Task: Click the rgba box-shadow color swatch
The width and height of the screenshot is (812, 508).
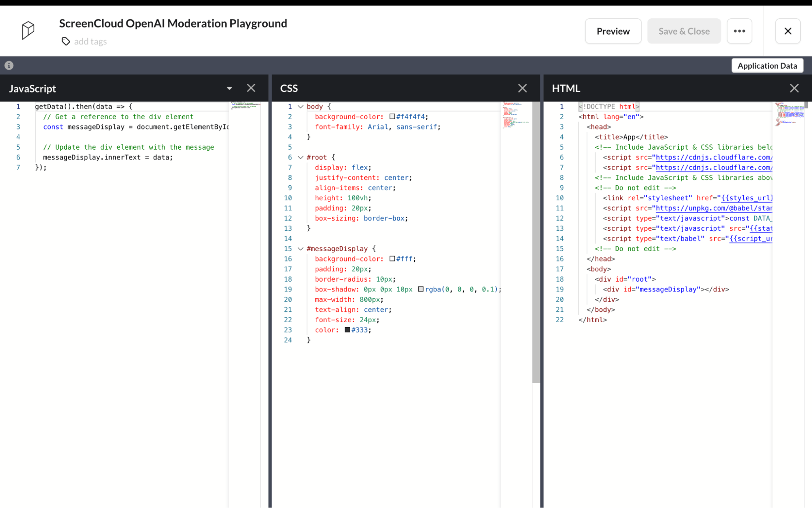Action: 421,289
